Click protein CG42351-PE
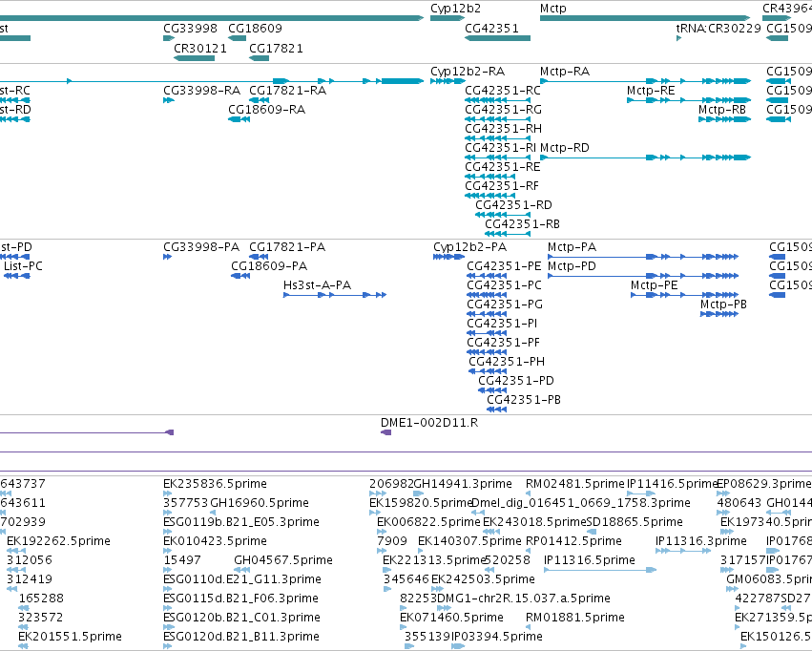 [x=487, y=276]
